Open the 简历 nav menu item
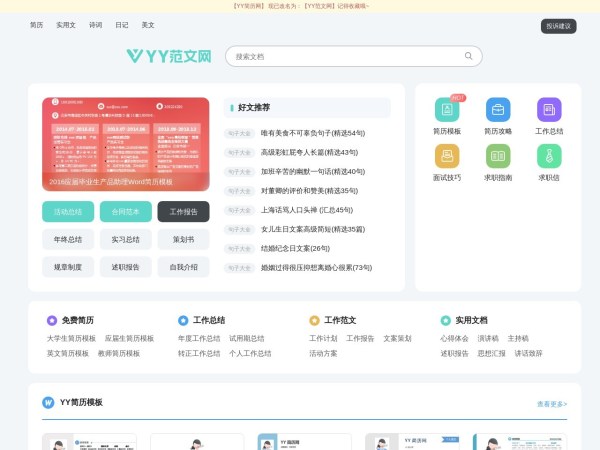 click(x=36, y=25)
